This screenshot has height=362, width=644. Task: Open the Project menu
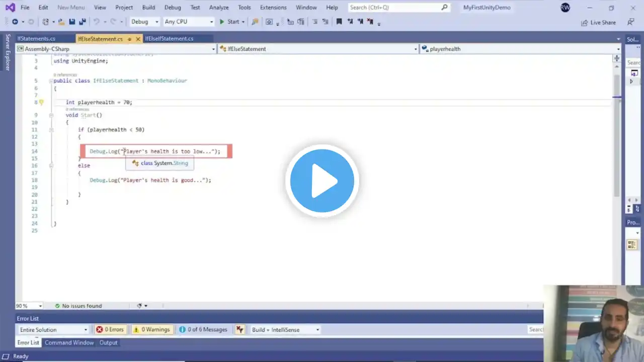(x=124, y=8)
